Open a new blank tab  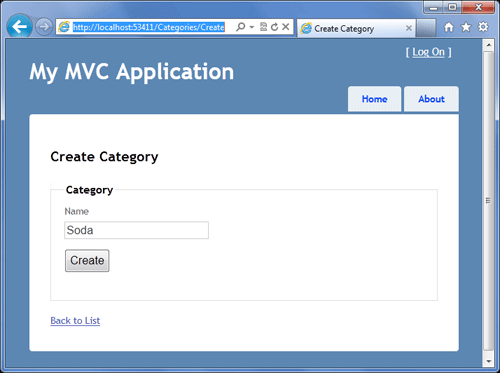[426, 28]
